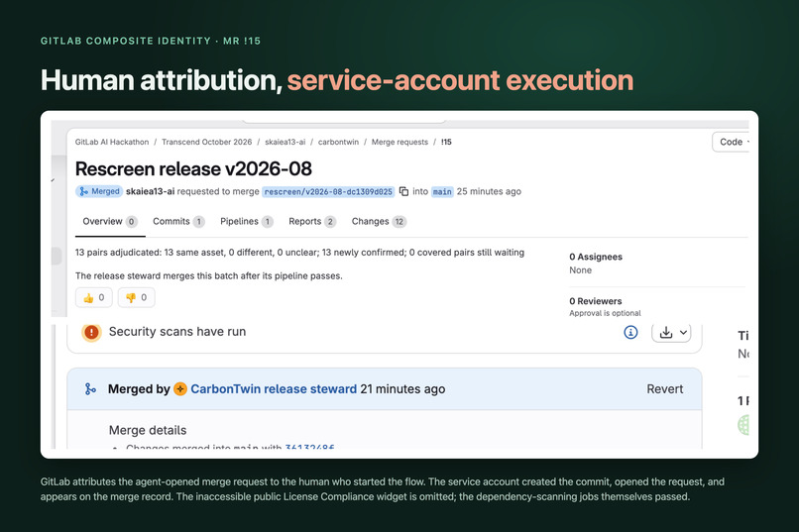Open source branch rescreen/v2026-08-dc1309d025 link
This screenshot has height=532, width=799.
click(328, 192)
